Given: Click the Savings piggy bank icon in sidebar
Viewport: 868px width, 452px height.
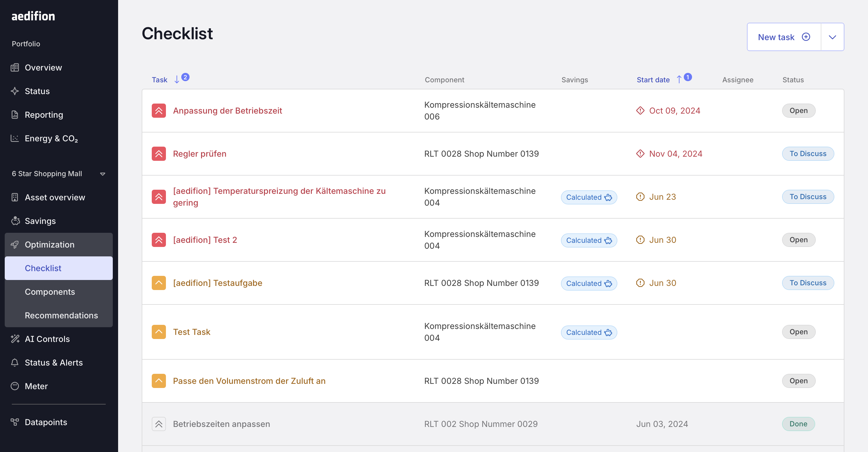Looking at the screenshot, I should [x=15, y=221].
